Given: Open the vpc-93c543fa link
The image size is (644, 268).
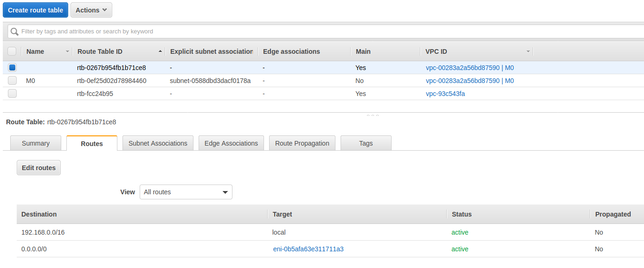Looking at the screenshot, I should click(x=445, y=94).
